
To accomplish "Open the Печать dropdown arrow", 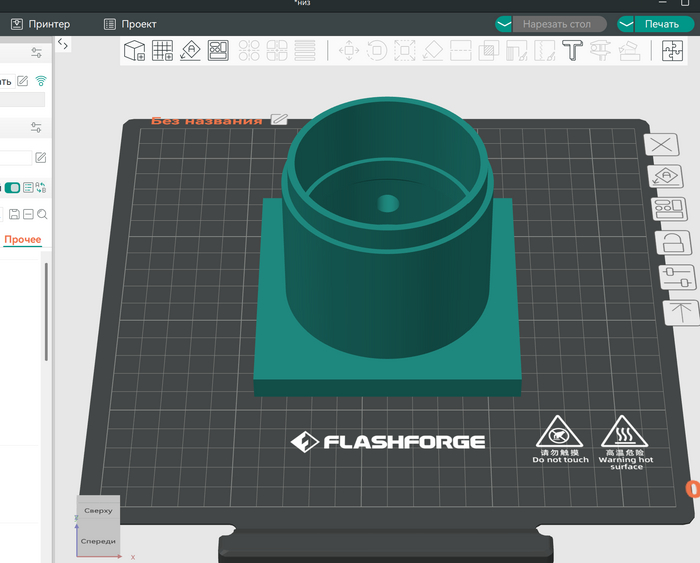I will tap(627, 23).
